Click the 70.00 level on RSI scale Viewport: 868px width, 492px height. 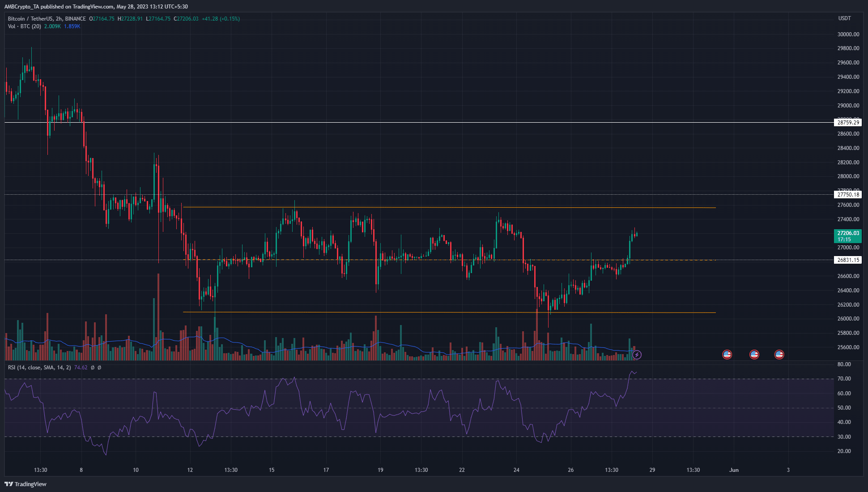pos(844,379)
